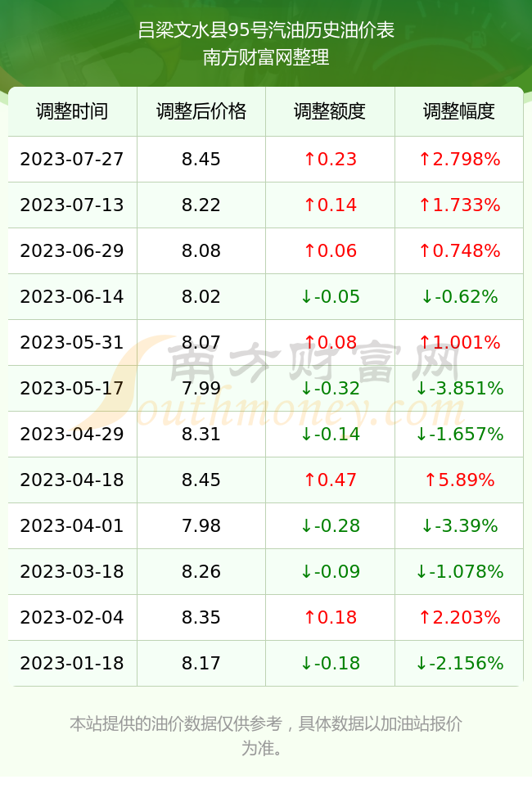This screenshot has height=802, width=532.
Task: Select the 2023-01-18 date cell
Action: [72, 664]
